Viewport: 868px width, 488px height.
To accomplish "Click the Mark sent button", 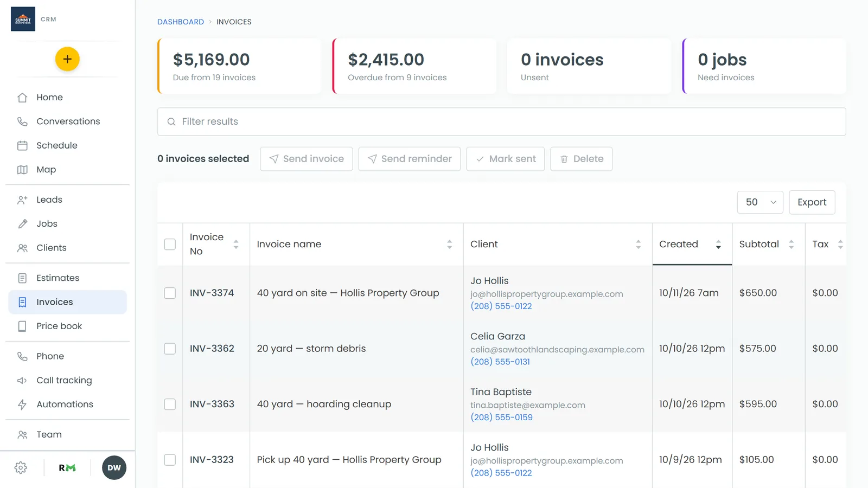I will coord(506,159).
